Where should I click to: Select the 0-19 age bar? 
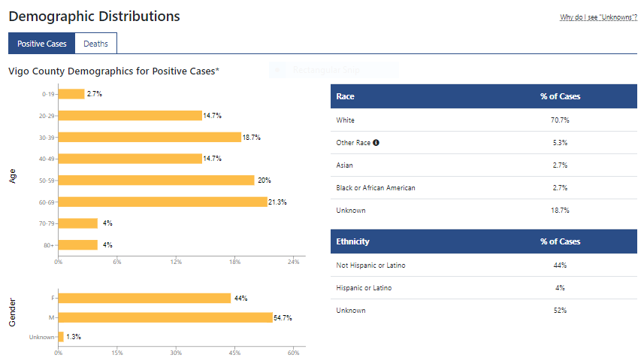[71, 94]
